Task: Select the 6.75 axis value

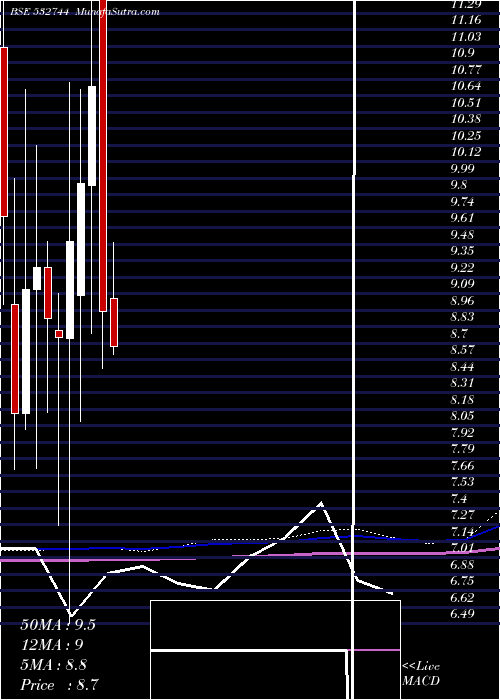Action: [x=463, y=581]
